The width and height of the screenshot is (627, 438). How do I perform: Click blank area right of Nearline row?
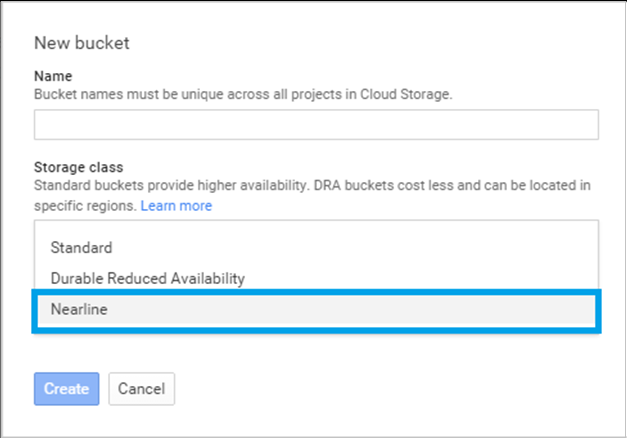coord(400,310)
